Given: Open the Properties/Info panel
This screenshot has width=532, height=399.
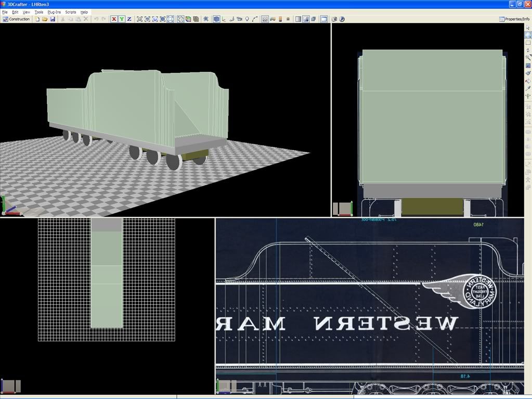Looking at the screenshot, I should 514,19.
